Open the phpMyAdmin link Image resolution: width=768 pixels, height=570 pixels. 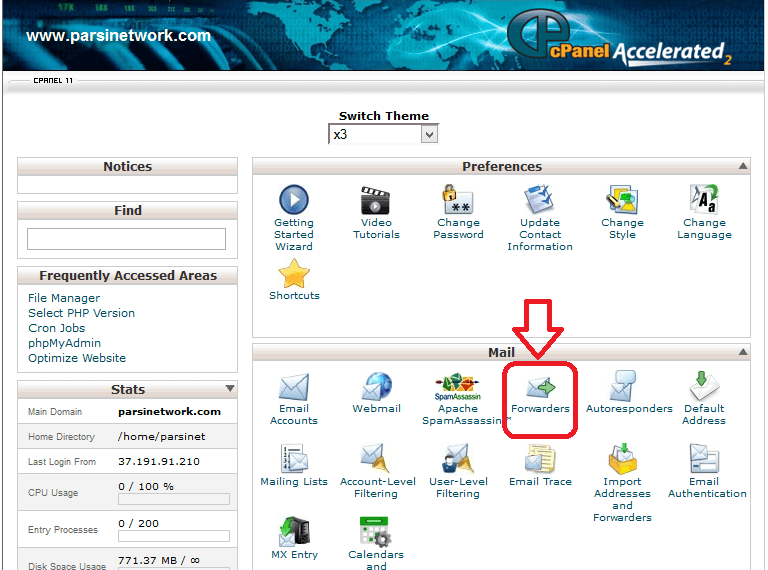pos(64,343)
